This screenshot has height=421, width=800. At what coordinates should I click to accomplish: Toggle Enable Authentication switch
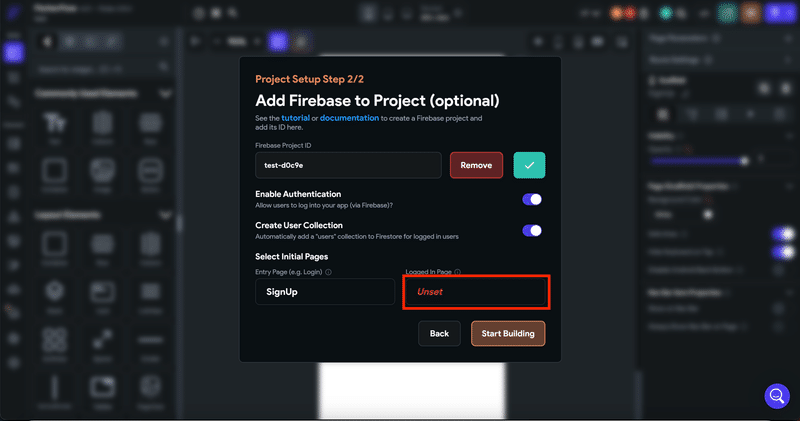(x=532, y=200)
